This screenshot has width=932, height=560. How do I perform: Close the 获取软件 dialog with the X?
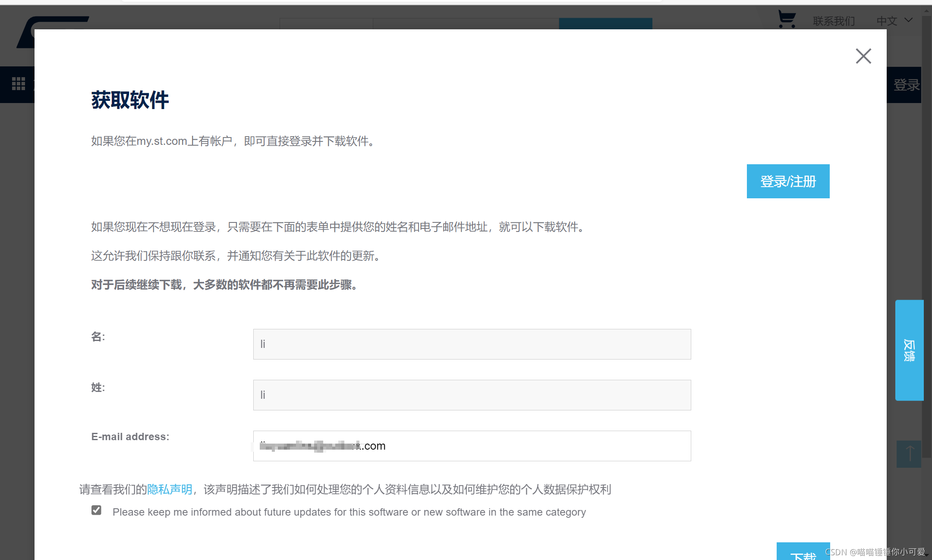(x=863, y=56)
